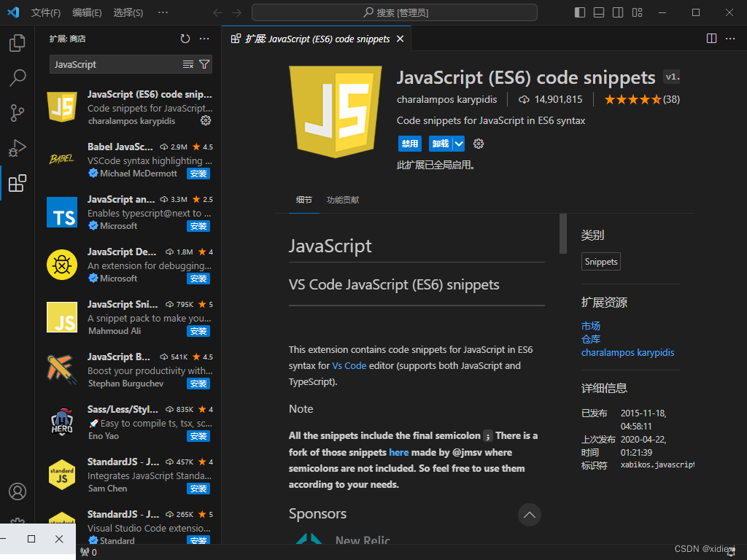Follow the 'here' link in the note
Image resolution: width=747 pixels, height=560 pixels.
399,452
